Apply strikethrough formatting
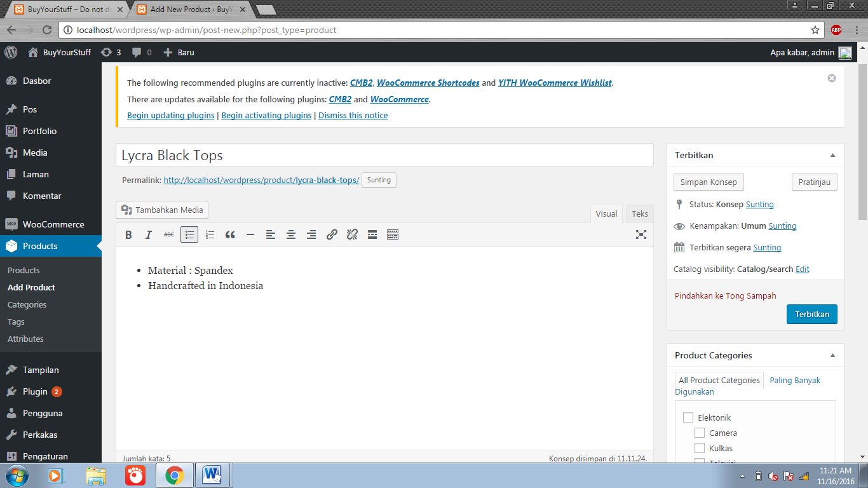The width and height of the screenshot is (868, 488). (168, 234)
